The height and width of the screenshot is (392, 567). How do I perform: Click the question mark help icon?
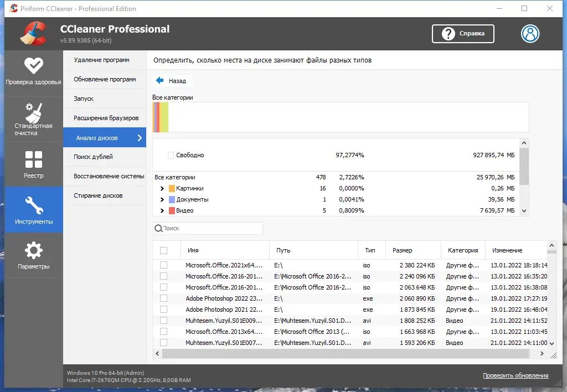448,34
